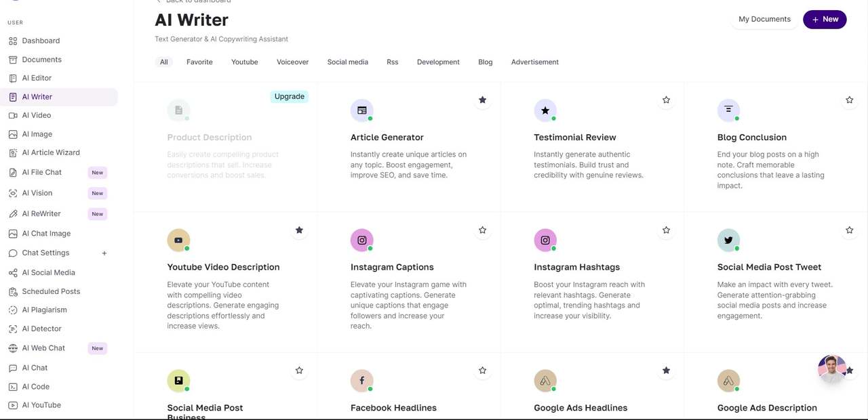Screen dimensions: 868x420
Task: Open the Social Media Post Tweet icon
Action: point(728,240)
